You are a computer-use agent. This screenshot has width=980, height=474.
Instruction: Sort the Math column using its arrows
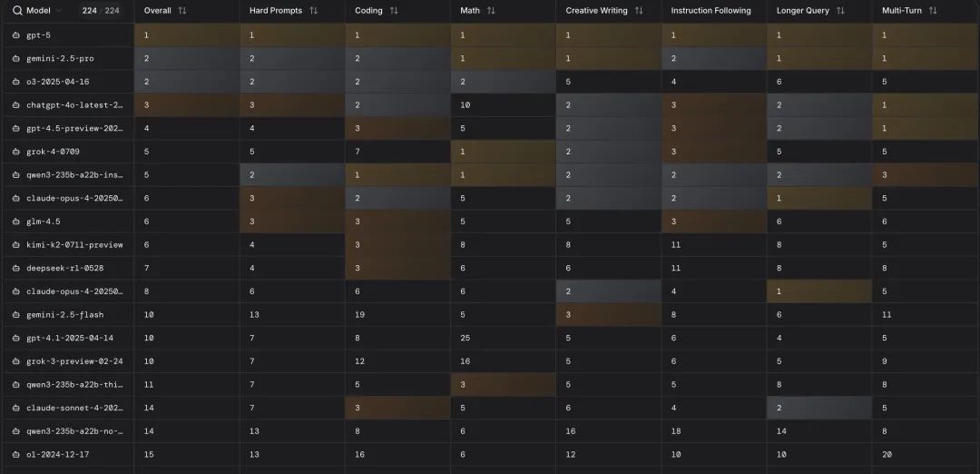pos(491,11)
